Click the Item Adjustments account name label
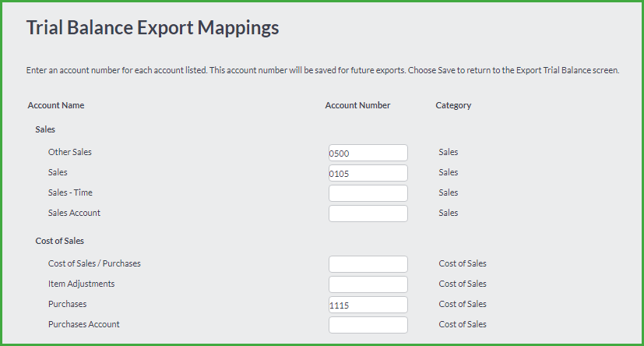The height and width of the screenshot is (346, 644). click(x=81, y=284)
